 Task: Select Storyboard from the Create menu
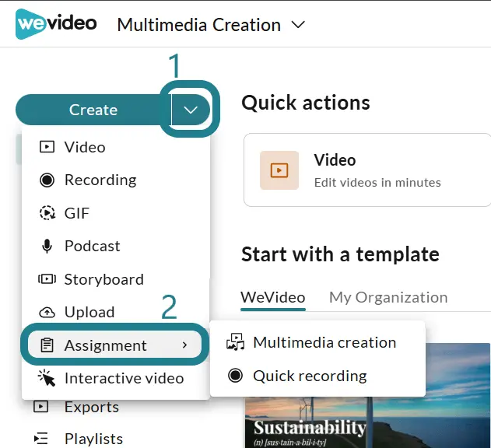116,279
